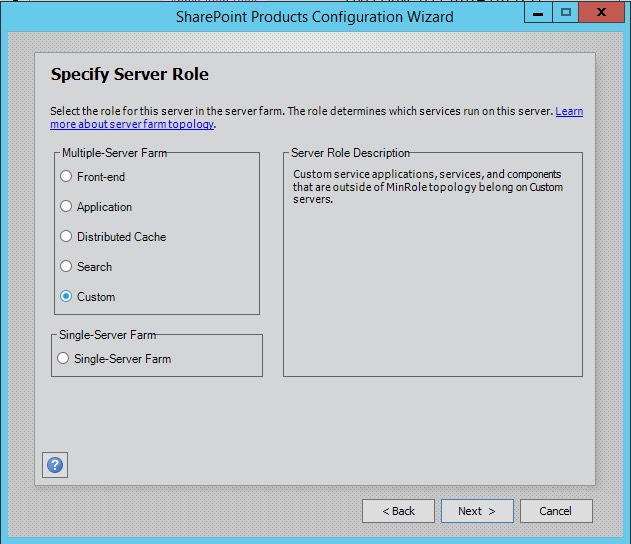The height and width of the screenshot is (544, 631).
Task: Click the SharePoint Products Configuration Wizard title
Action: 315,17
